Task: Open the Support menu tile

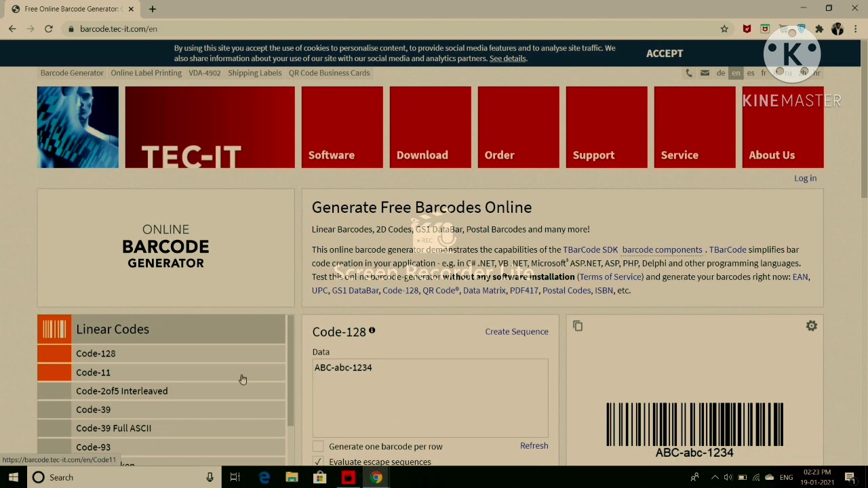Action: [x=607, y=127]
